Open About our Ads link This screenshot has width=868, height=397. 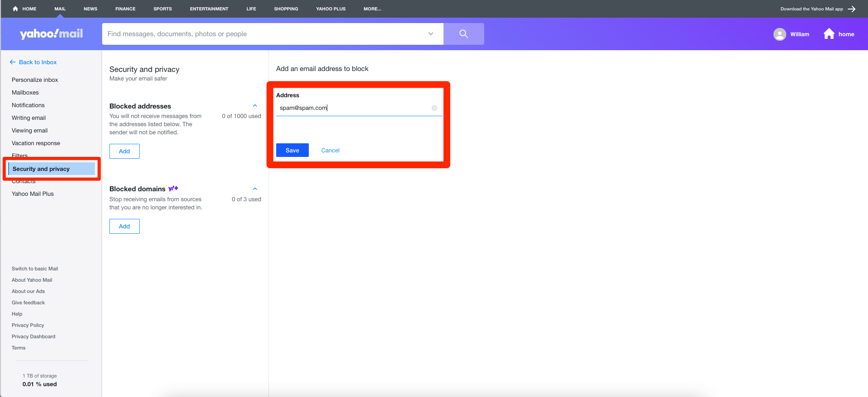click(x=28, y=291)
